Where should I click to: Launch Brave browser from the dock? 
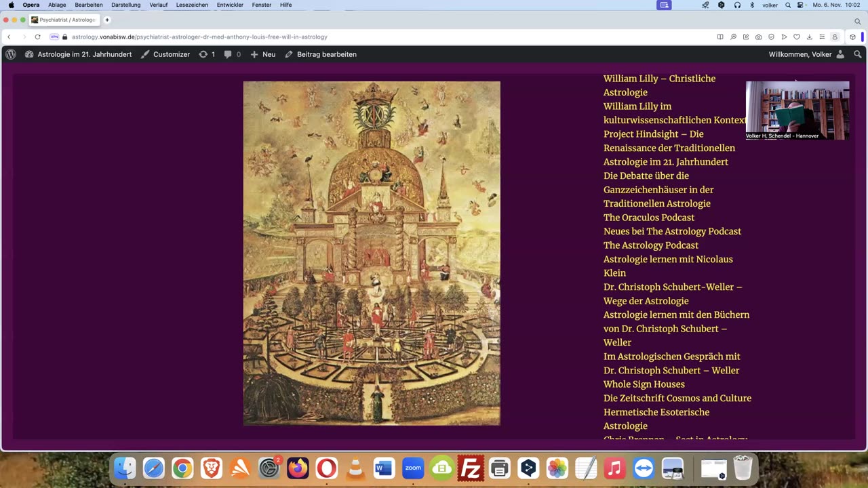pos(211,468)
